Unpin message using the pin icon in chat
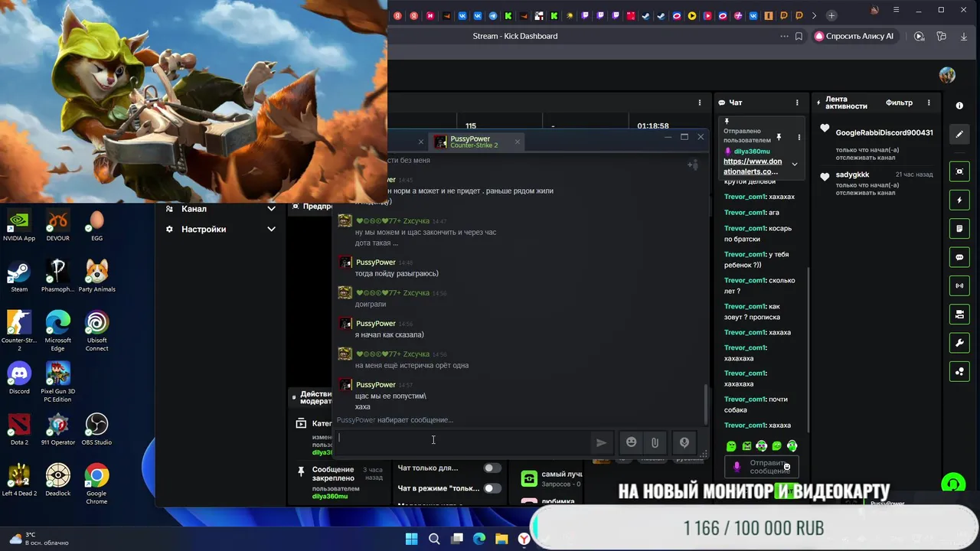The width and height of the screenshot is (980, 551). 779,138
